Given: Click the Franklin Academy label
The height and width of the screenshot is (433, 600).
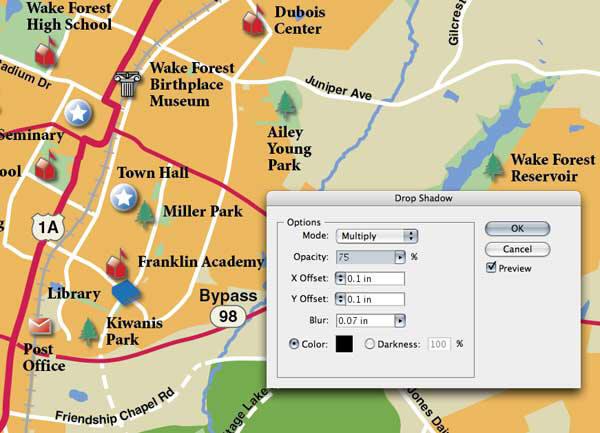Looking at the screenshot, I should point(201,262).
